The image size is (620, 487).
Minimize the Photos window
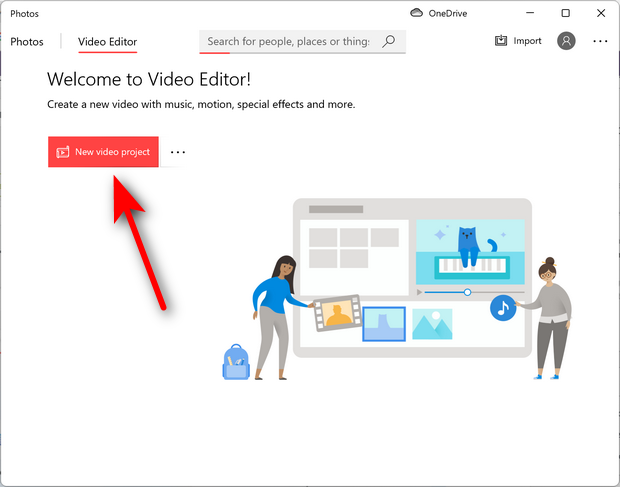pos(530,13)
